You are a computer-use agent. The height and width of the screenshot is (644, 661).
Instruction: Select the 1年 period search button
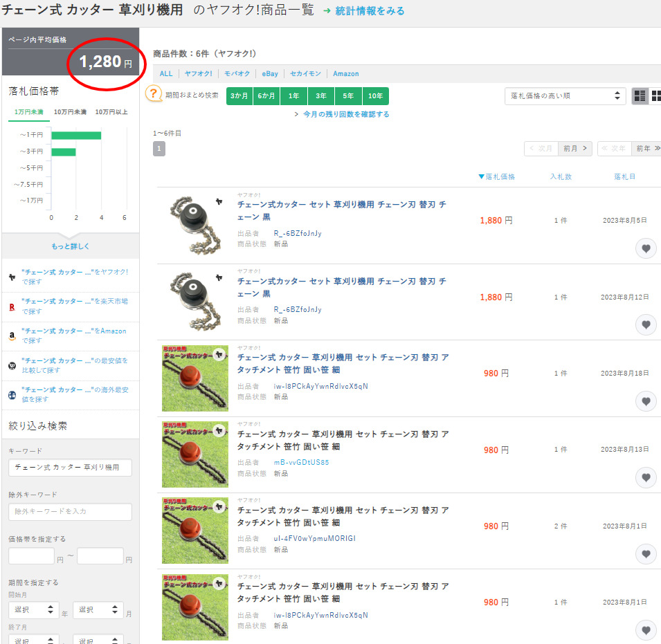tap(294, 96)
